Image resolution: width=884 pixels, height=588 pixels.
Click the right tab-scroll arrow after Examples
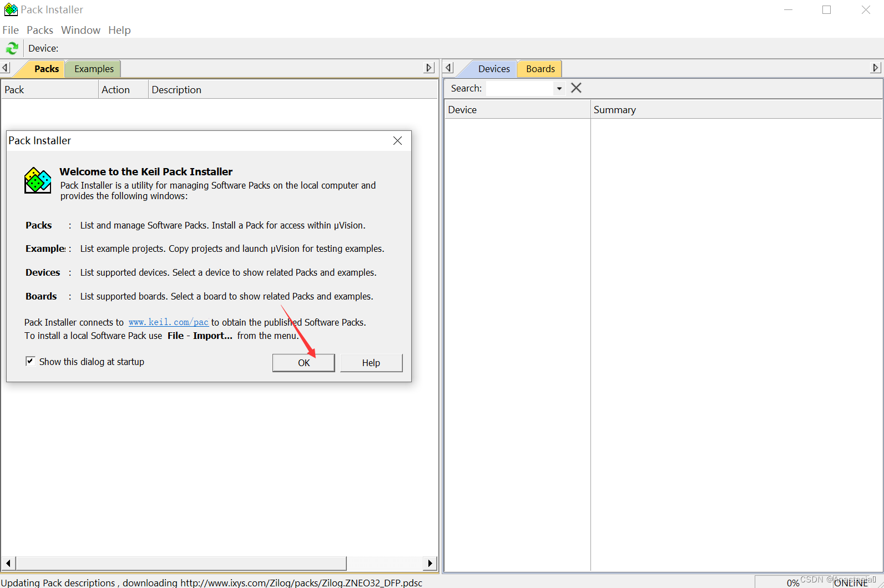click(428, 68)
